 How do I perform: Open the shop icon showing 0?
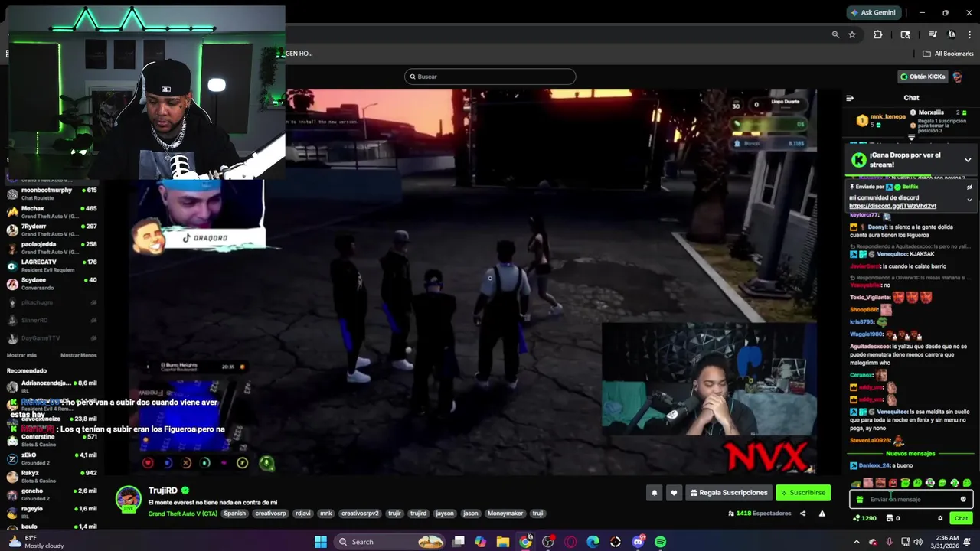click(x=893, y=518)
